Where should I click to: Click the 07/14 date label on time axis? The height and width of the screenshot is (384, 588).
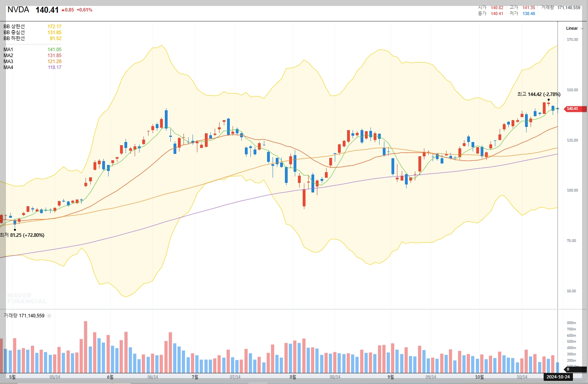coord(235,377)
